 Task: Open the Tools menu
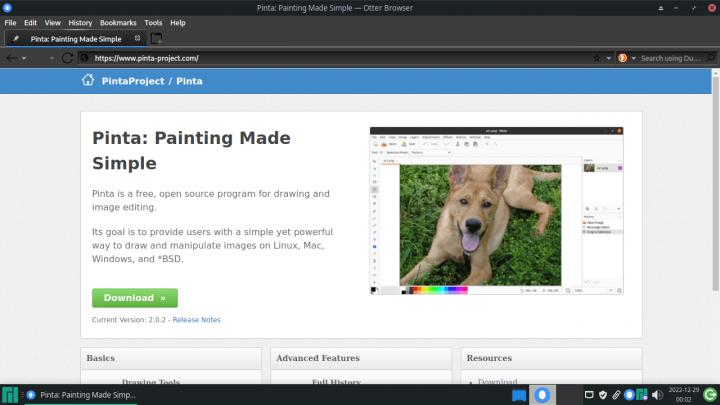(x=153, y=22)
